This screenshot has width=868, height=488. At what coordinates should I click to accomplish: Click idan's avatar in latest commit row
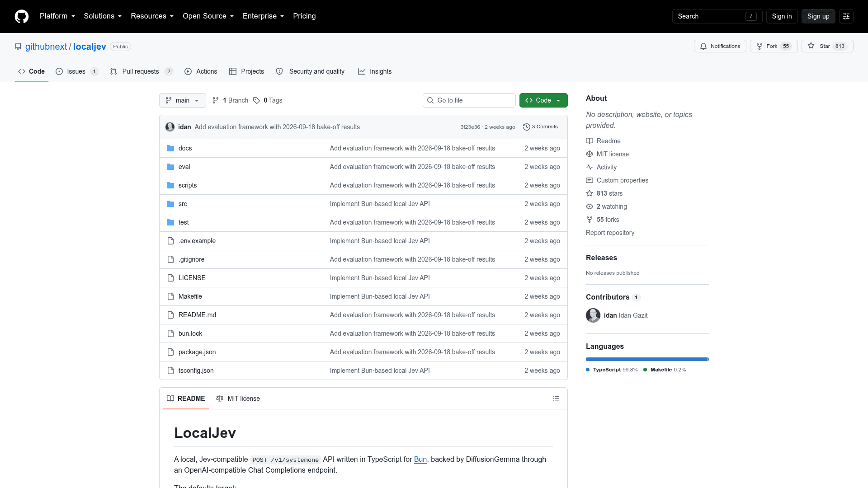coord(170,127)
